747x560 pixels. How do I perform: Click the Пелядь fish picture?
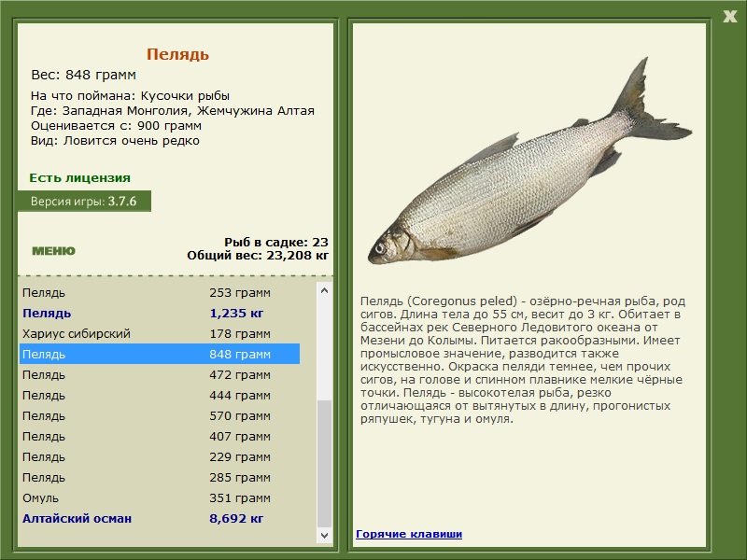click(529, 161)
